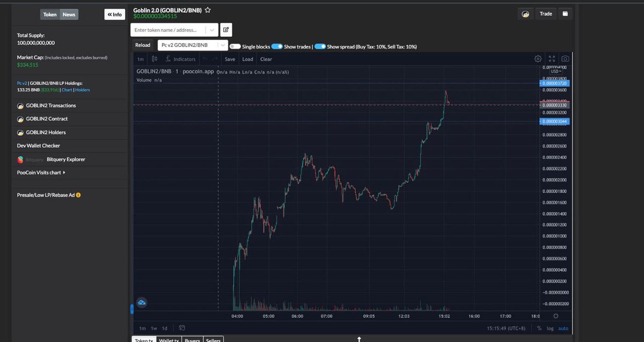Open Indicators in chart toolbar
Image resolution: width=644 pixels, height=342 pixels.
180,59
